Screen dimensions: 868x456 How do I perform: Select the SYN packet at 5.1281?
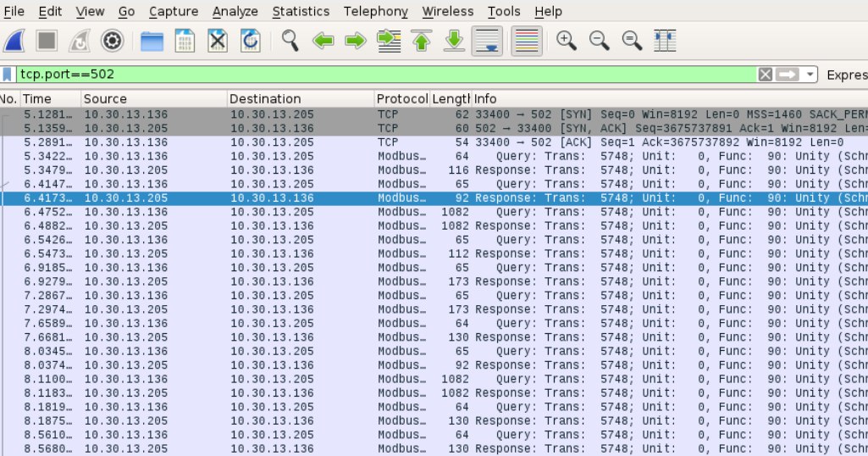(434, 114)
